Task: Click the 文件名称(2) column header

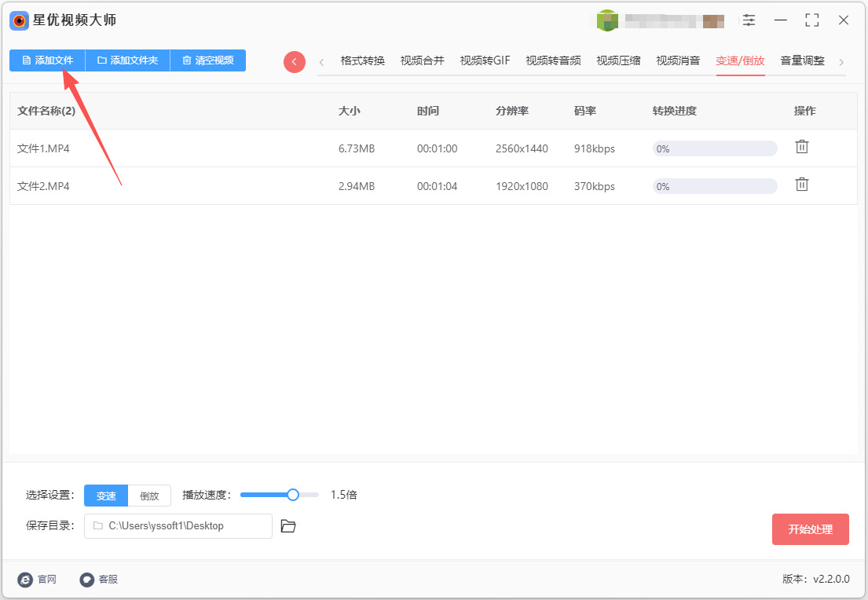Action: click(46, 111)
